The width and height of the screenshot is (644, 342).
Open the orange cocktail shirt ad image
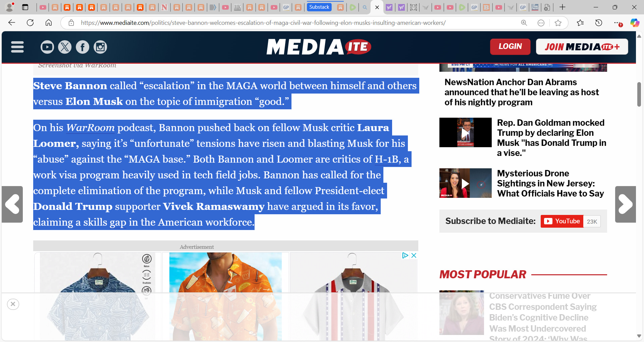225,297
